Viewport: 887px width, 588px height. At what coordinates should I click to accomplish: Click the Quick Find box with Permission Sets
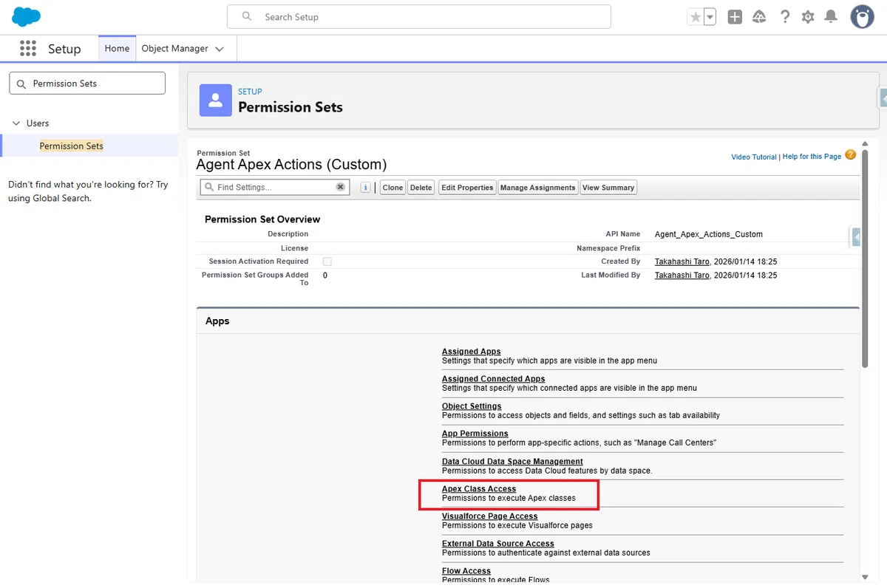87,83
